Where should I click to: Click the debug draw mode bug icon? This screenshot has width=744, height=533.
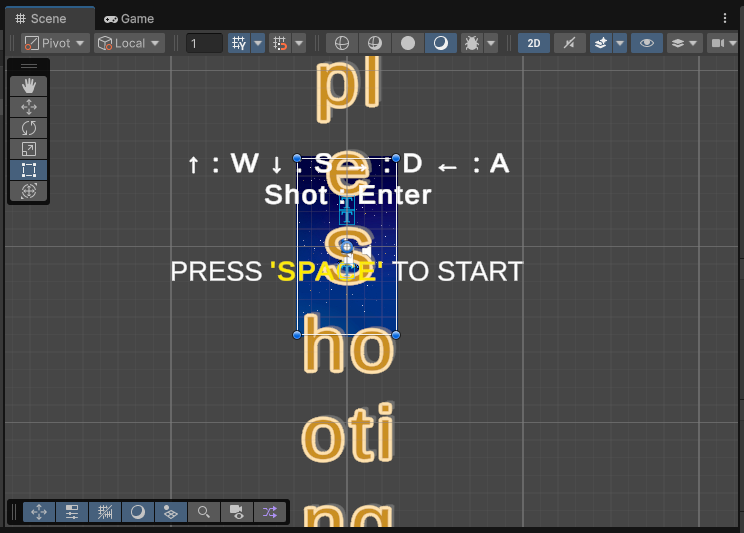coord(471,43)
